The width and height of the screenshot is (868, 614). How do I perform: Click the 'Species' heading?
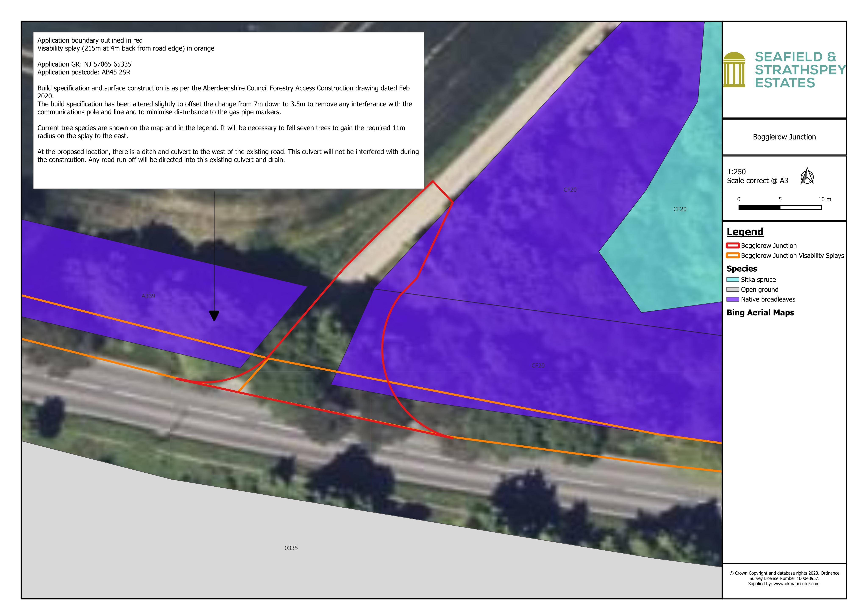click(x=742, y=269)
